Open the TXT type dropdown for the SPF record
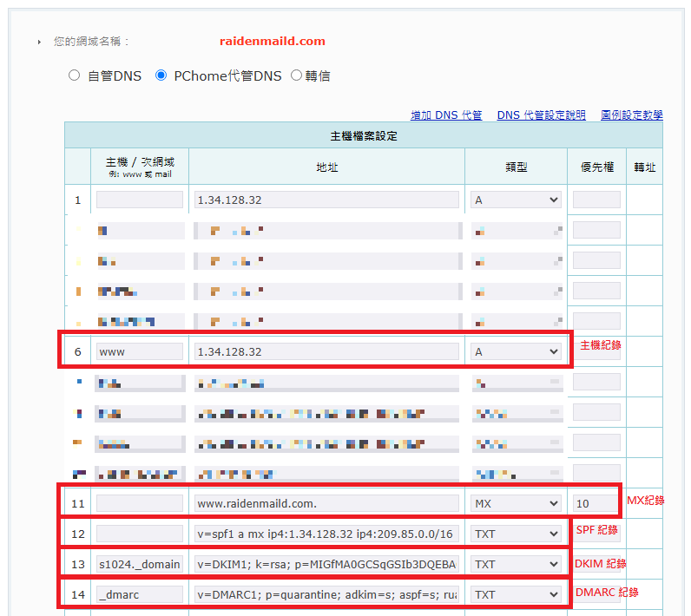 [517, 534]
